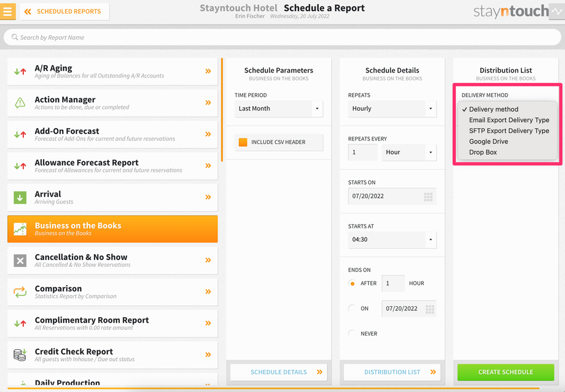The width and height of the screenshot is (565, 392).
Task: Click the chevron arrow on Action Manager row
Action: (x=208, y=102)
